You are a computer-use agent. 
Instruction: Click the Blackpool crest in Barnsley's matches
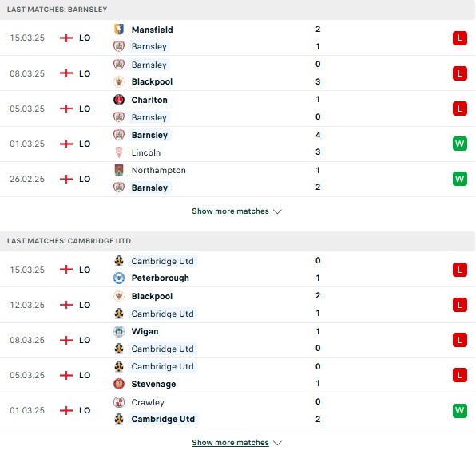point(119,81)
